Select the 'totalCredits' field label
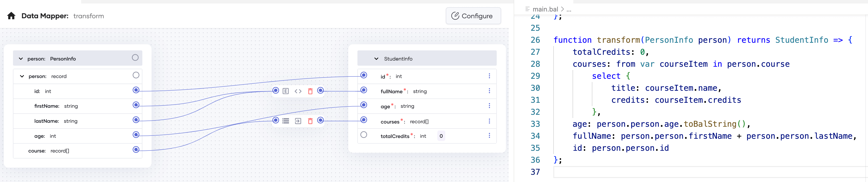Image resolution: width=868 pixels, height=182 pixels. pyautogui.click(x=395, y=136)
